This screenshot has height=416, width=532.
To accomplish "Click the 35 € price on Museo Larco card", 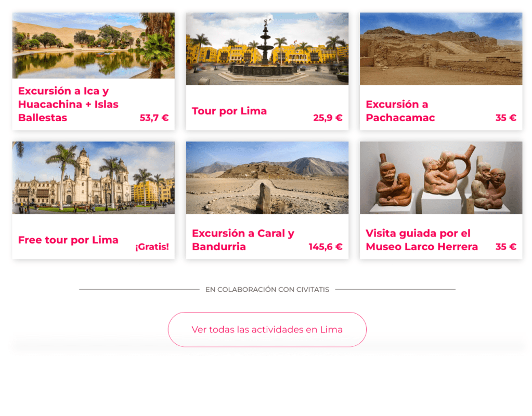I will pos(506,246).
